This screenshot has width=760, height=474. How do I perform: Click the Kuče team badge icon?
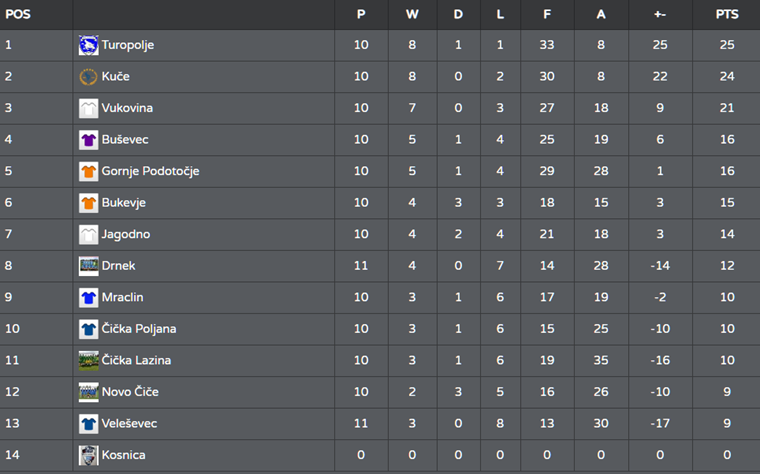tap(88, 77)
